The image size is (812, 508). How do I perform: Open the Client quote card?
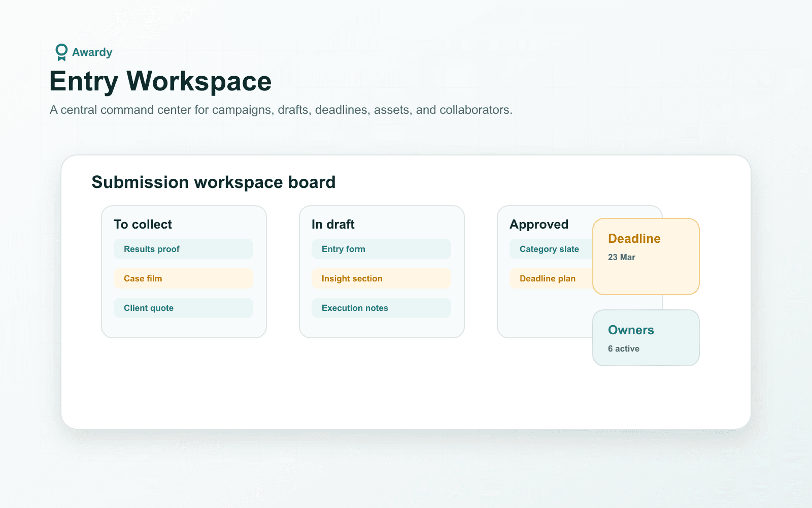(183, 308)
